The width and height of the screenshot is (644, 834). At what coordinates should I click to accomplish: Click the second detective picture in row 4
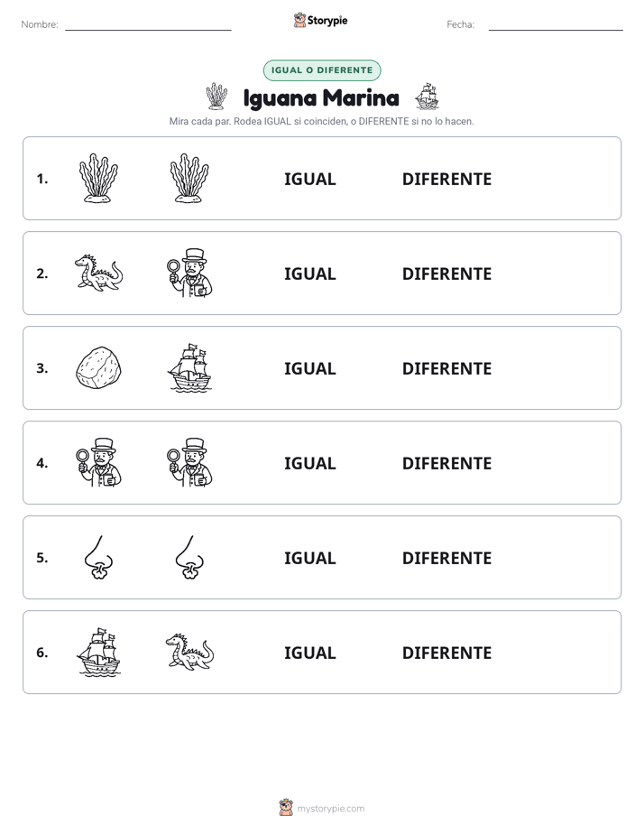coord(189,462)
